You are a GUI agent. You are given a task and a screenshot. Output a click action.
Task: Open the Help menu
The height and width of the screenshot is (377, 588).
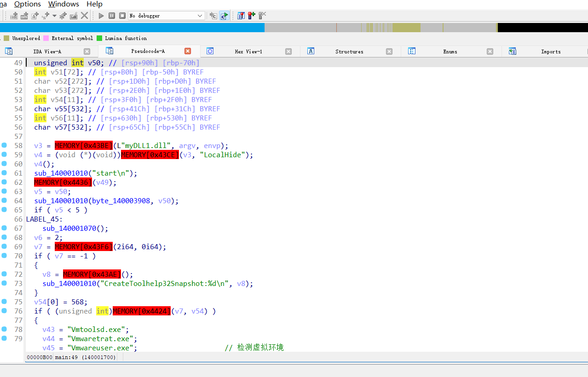pyautogui.click(x=94, y=4)
